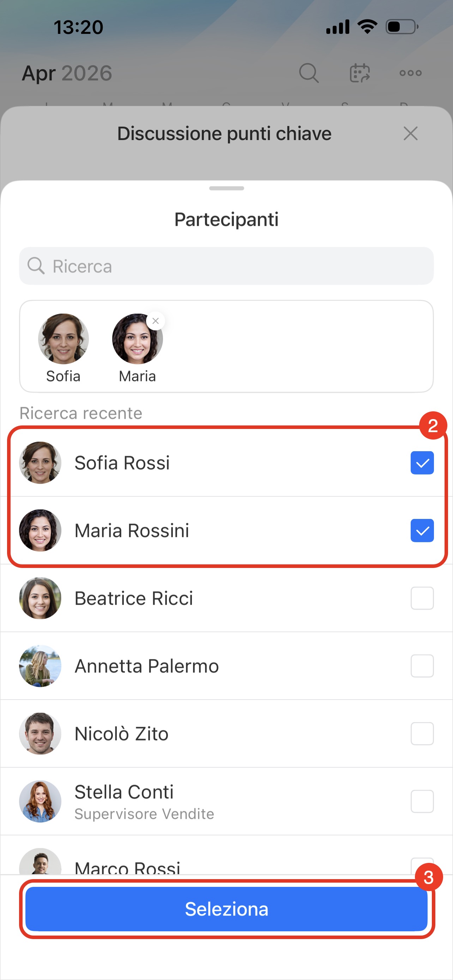
Task: Check the Beatrice Ricci checkbox
Action: click(x=422, y=598)
